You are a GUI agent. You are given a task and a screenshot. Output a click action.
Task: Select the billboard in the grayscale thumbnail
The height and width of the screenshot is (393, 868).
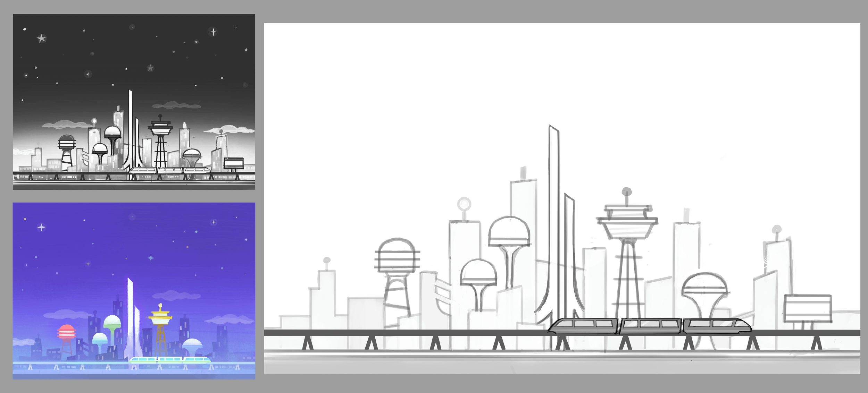point(234,163)
